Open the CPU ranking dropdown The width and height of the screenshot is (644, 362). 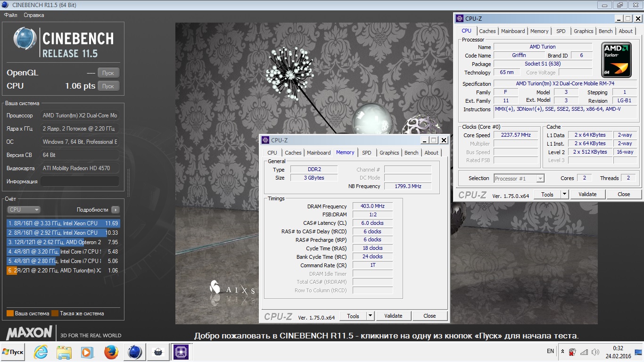pyautogui.click(x=24, y=210)
